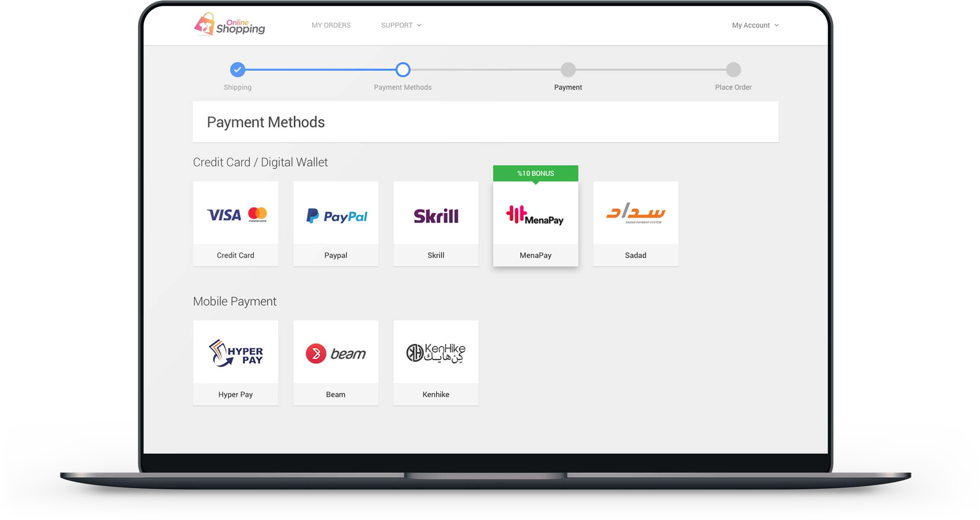
Task: Pick the Skrill logo
Action: coord(436,216)
